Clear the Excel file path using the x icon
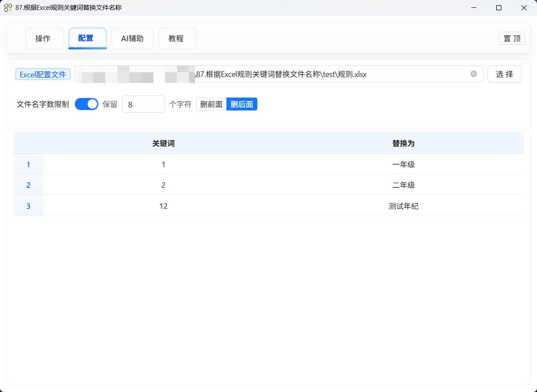Screen dimensions: 537x392 point(473,74)
